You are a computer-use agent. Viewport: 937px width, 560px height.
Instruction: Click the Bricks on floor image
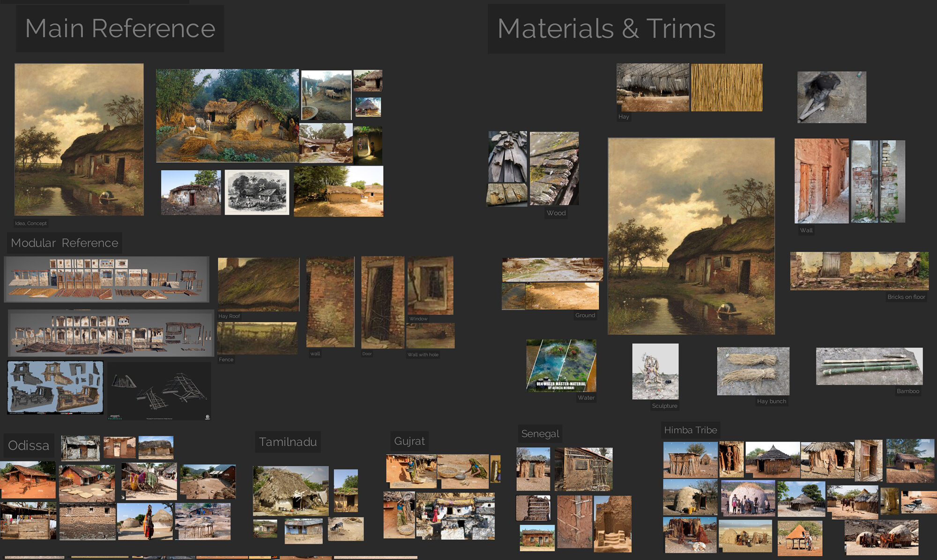click(x=859, y=271)
